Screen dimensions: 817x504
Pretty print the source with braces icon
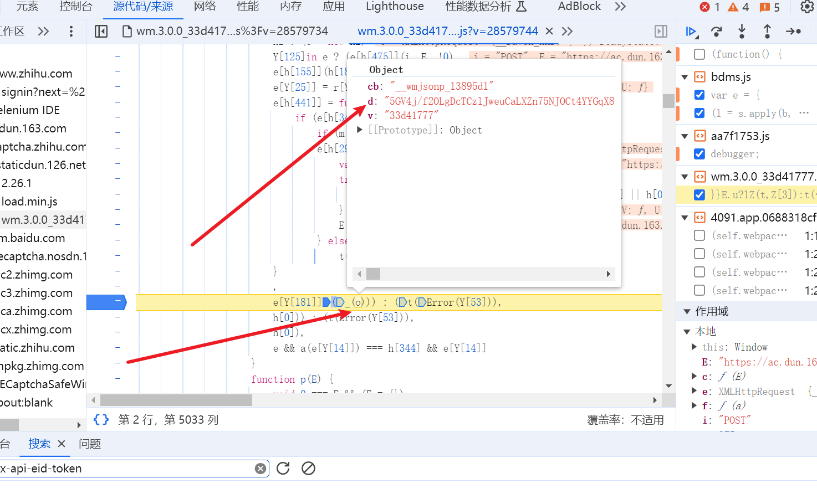pyautogui.click(x=101, y=420)
